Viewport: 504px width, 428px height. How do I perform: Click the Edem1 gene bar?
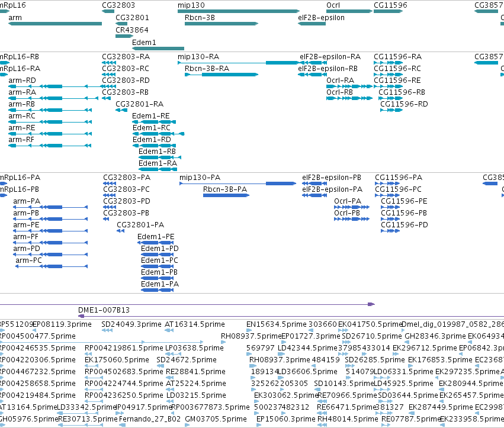click(x=158, y=49)
